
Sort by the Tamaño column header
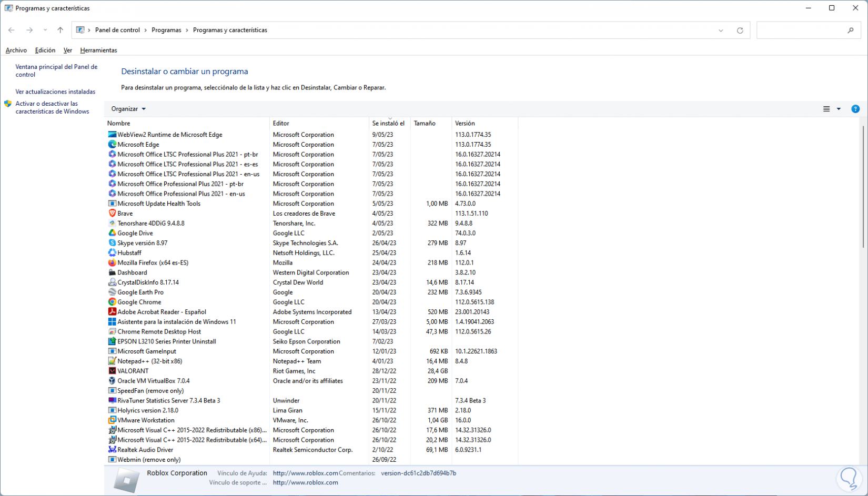pos(431,124)
